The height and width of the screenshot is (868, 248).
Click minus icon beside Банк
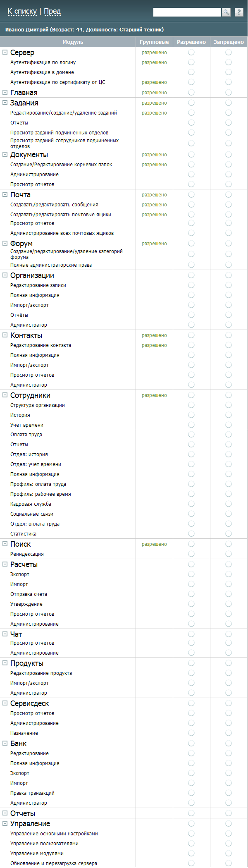point(5,743)
